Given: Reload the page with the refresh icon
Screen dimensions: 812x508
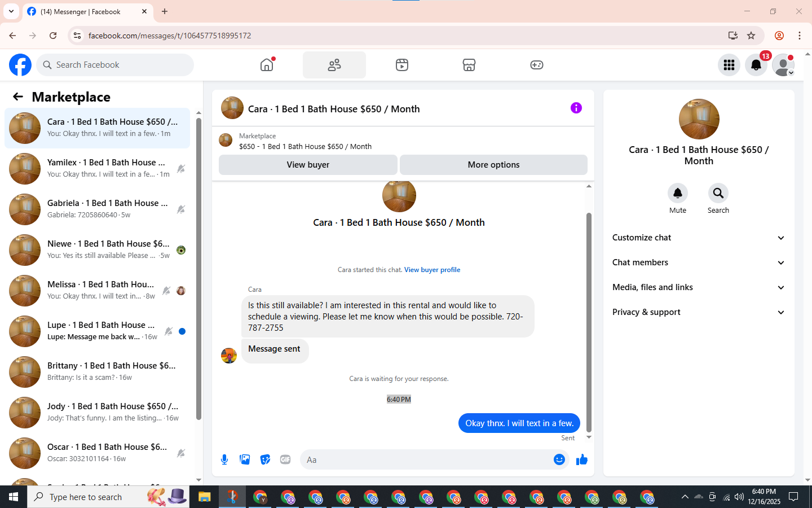Looking at the screenshot, I should tap(53, 36).
